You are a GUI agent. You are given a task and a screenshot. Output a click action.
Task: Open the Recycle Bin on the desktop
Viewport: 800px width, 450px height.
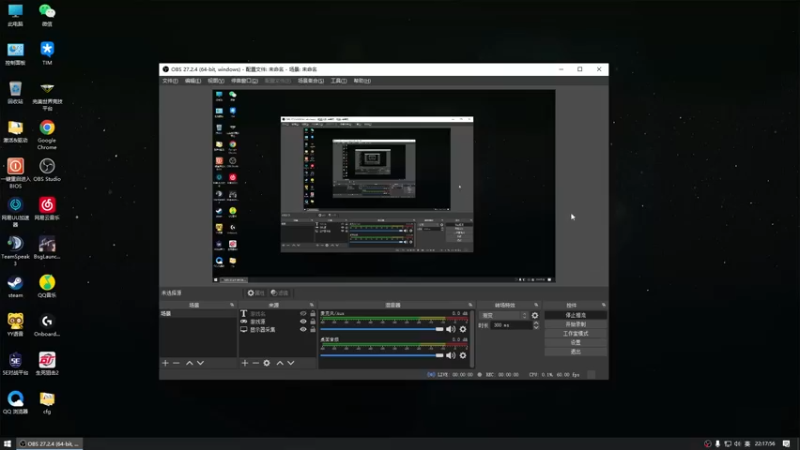15,92
